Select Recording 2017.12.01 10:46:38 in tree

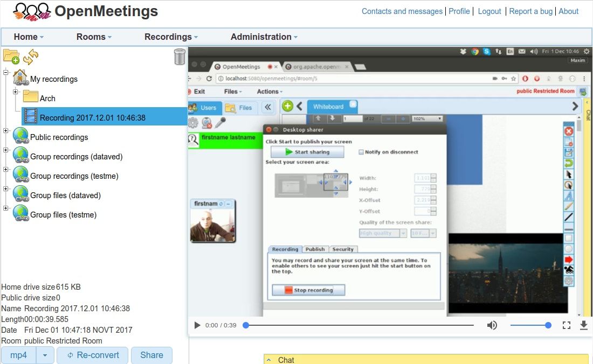tap(92, 117)
